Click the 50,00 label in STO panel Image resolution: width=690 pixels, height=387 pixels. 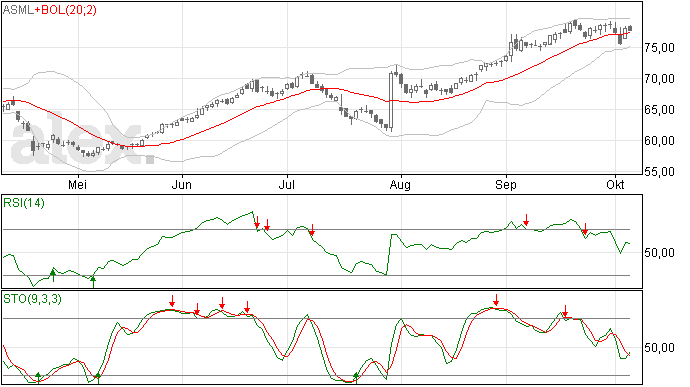coord(659,348)
